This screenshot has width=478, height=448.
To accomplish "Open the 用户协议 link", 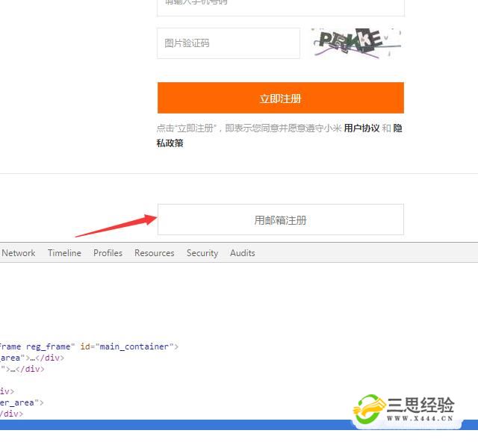I will (x=361, y=128).
